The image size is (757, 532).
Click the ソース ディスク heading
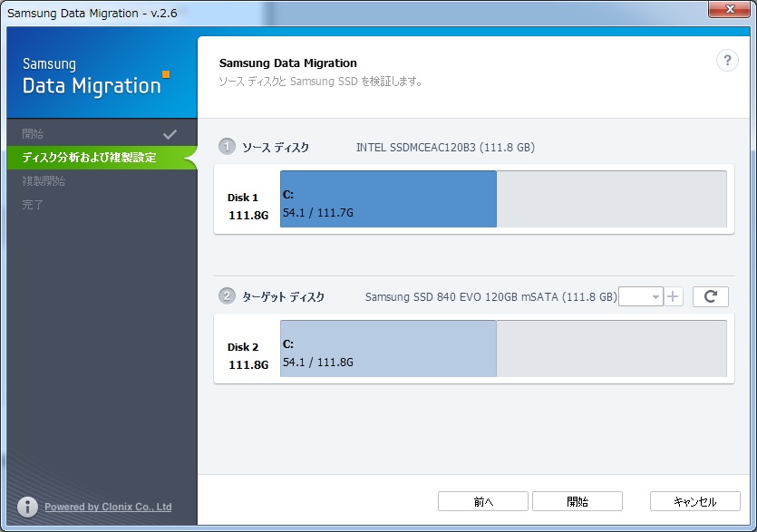(276, 147)
